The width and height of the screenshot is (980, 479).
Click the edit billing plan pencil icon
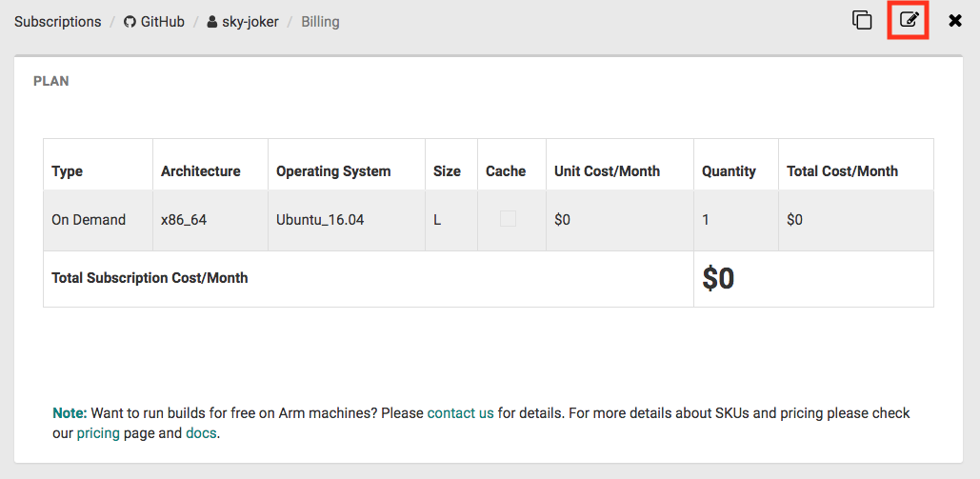click(x=909, y=20)
